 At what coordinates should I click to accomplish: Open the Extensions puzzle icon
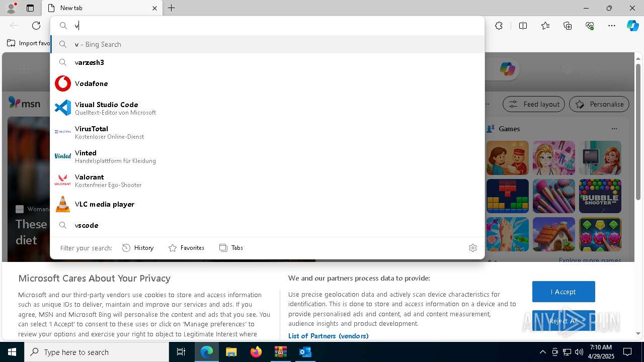(x=499, y=26)
